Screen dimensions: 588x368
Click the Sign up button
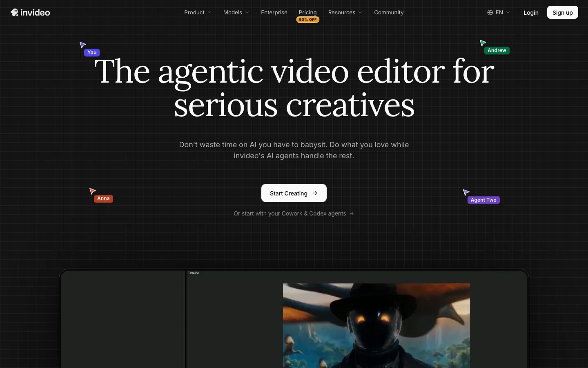click(x=563, y=13)
